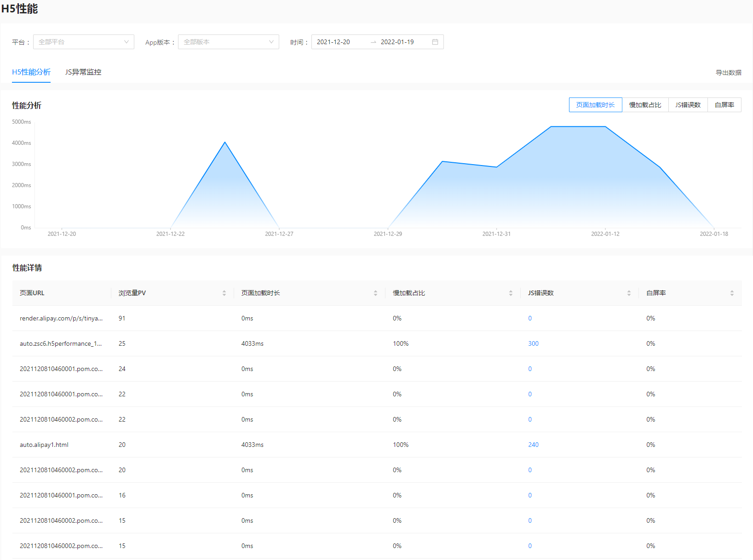Sort by 浏览量PV column arrows

tap(224, 293)
